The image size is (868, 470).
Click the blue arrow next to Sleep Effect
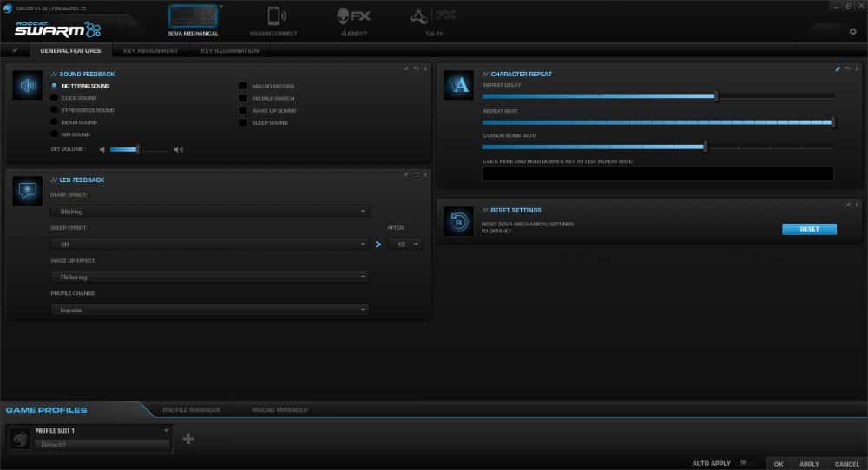point(378,245)
